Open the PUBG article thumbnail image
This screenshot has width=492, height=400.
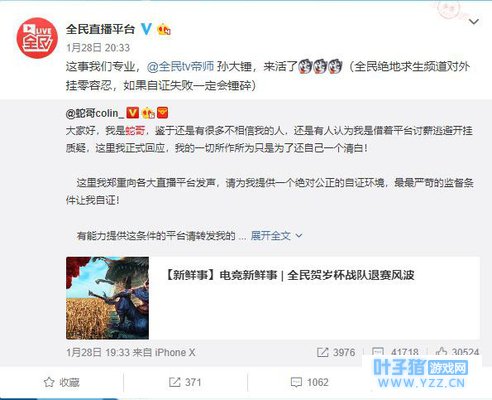click(x=107, y=298)
